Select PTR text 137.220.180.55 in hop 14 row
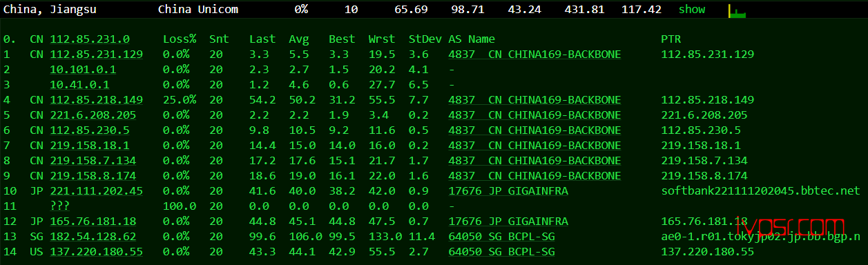868x265 pixels. click(708, 252)
